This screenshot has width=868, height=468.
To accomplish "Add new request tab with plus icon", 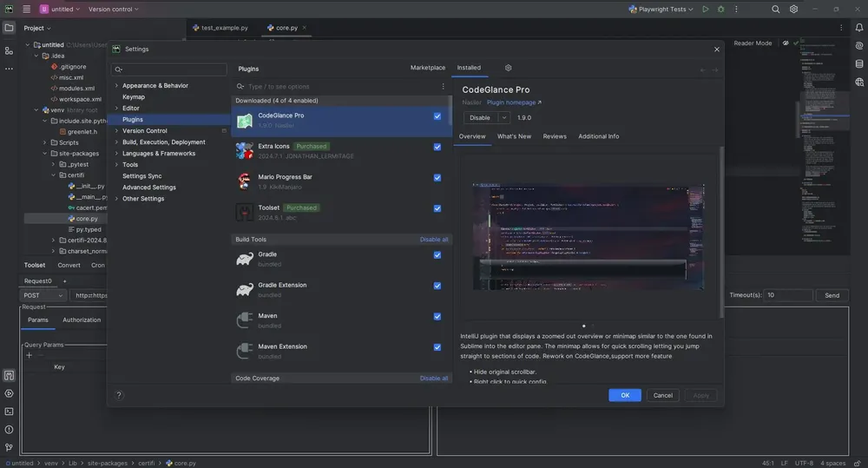I will tap(65, 281).
